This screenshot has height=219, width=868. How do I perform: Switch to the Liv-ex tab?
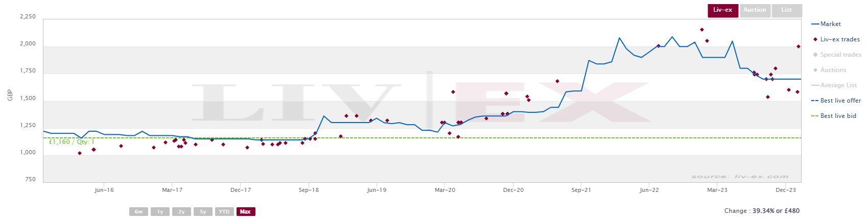click(722, 10)
